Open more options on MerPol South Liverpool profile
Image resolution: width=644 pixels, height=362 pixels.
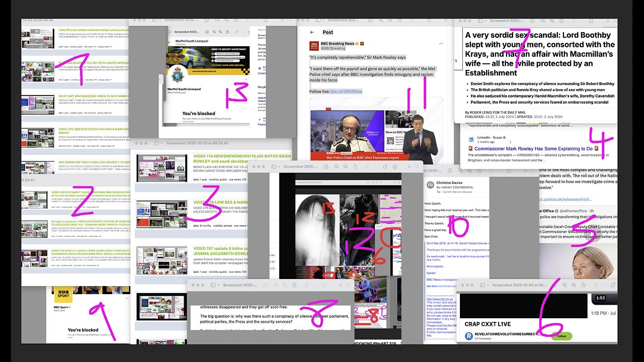246,79
